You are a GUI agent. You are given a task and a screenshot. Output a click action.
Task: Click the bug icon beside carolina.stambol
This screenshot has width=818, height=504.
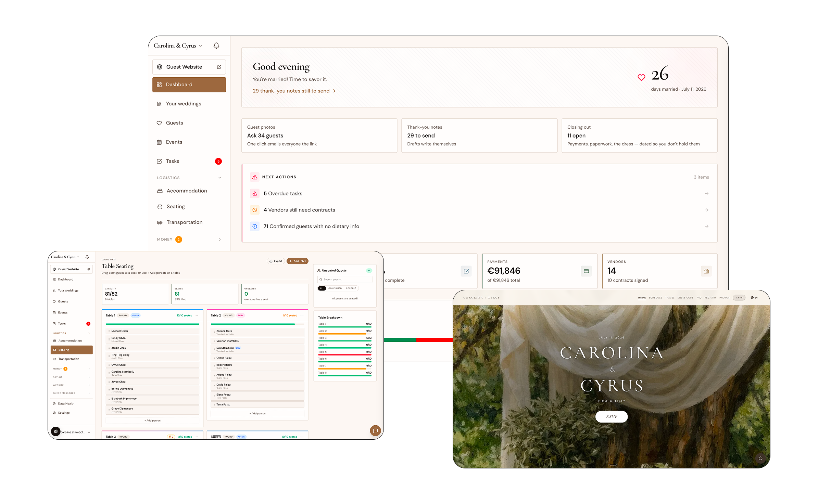(x=56, y=432)
